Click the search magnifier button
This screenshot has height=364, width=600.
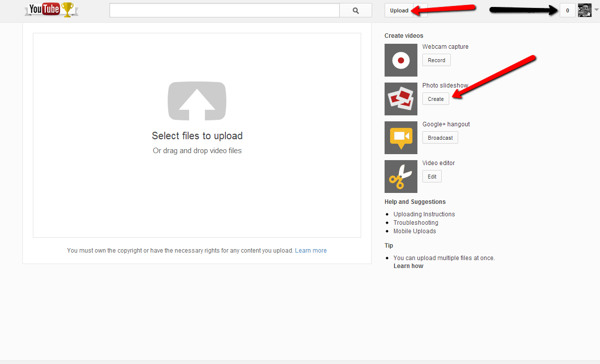coord(356,10)
